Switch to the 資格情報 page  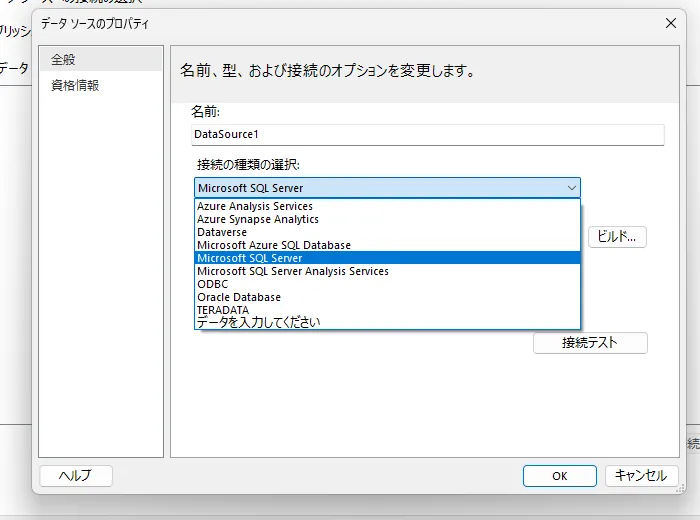101,85
